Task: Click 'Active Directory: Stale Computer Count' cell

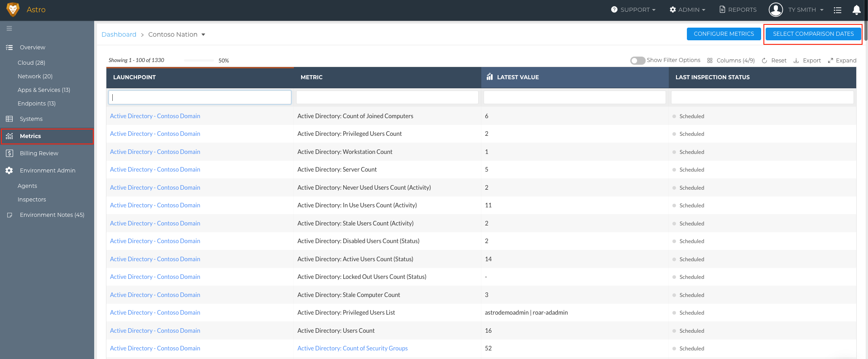Action: (349, 295)
